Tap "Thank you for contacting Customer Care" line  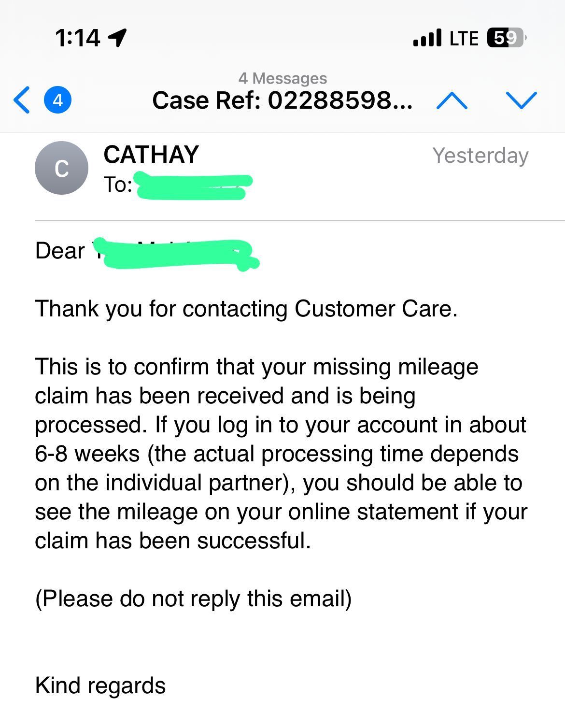(246, 309)
